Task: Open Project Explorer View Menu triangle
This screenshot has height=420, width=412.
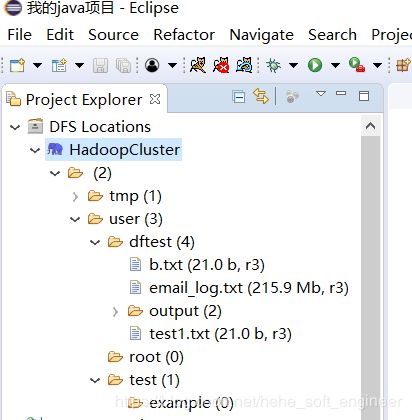Action: (321, 94)
